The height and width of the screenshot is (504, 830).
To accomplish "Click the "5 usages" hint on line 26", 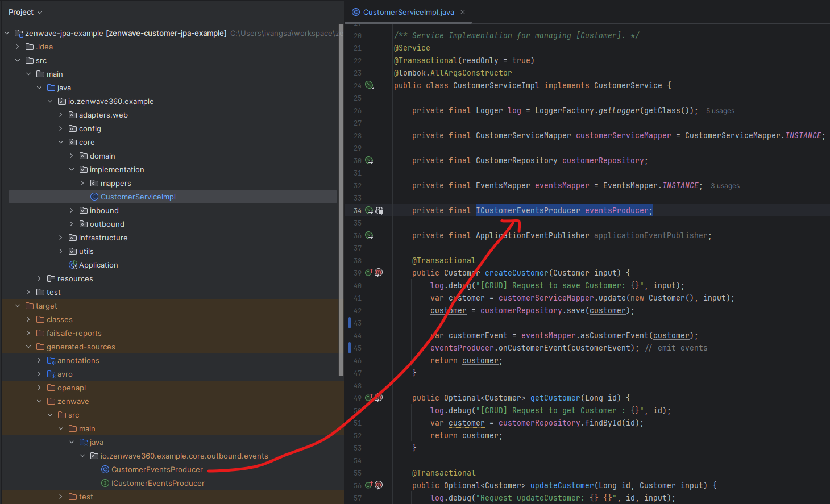I will tap(720, 111).
